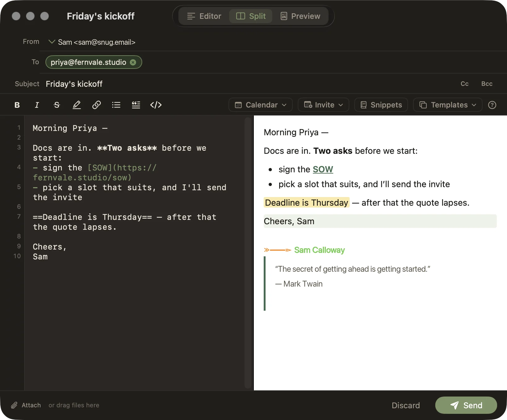Open the SOW link in preview
507x420 pixels.
(323, 169)
